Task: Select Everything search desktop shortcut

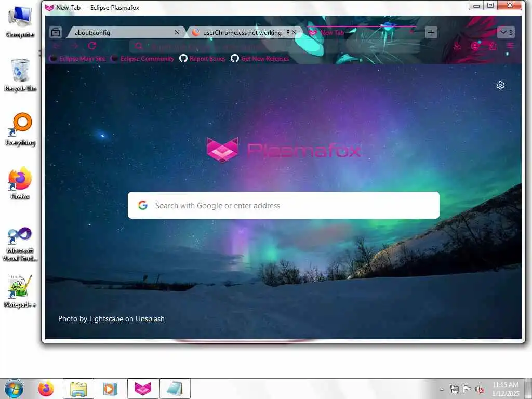Action: tap(20, 129)
